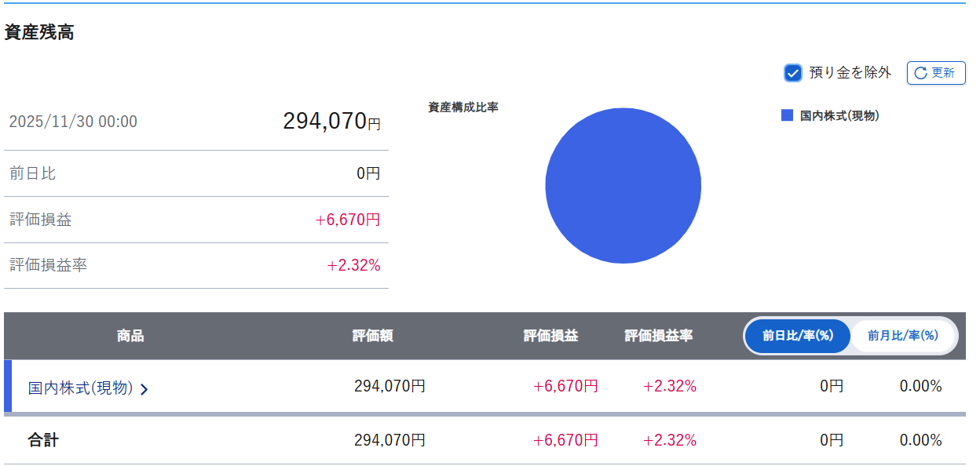The height and width of the screenshot is (466, 980).
Task: Click the chevron arrow beside 国内株式(現物)
Action: 144,388
